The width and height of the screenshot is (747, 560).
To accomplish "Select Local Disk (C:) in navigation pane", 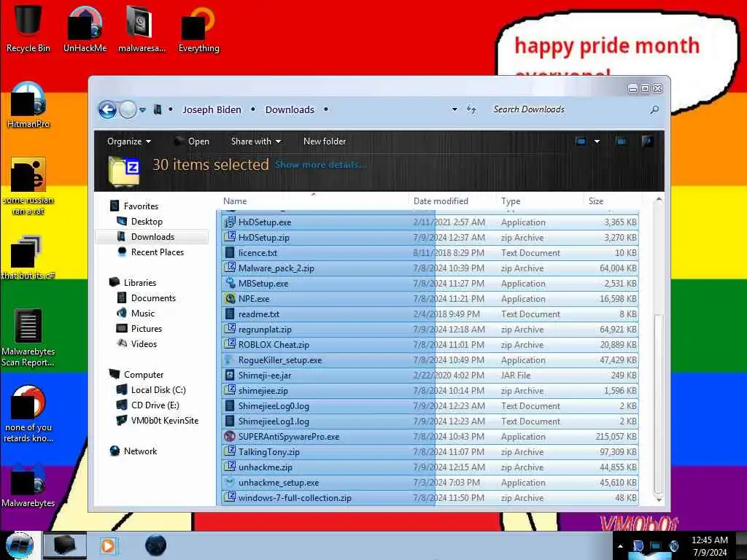I will pyautogui.click(x=158, y=390).
